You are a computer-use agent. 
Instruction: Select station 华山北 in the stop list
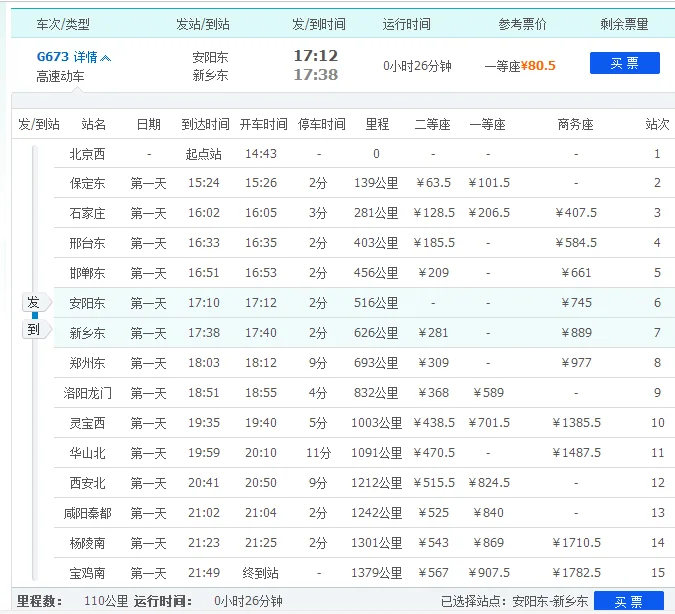[x=87, y=453]
